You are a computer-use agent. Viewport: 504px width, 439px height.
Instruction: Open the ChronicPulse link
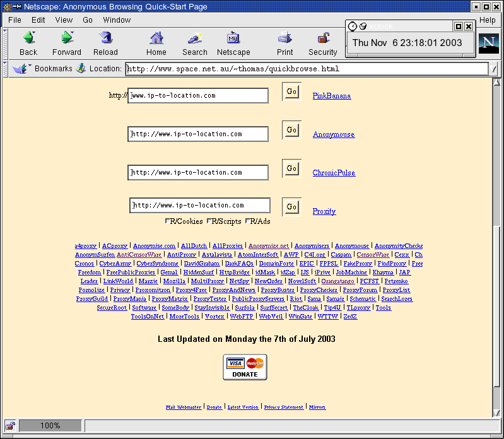334,173
